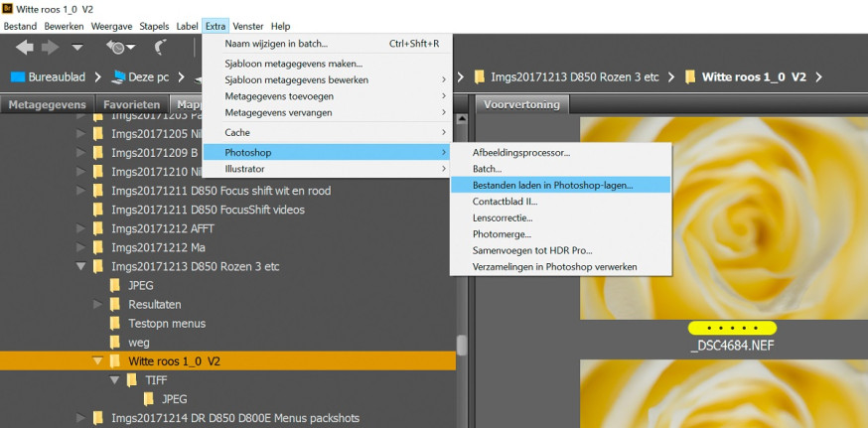The width and height of the screenshot is (868, 428).
Task: Choose Afbeeldingsprocessor from the Photoshop submenu
Action: tap(560, 152)
